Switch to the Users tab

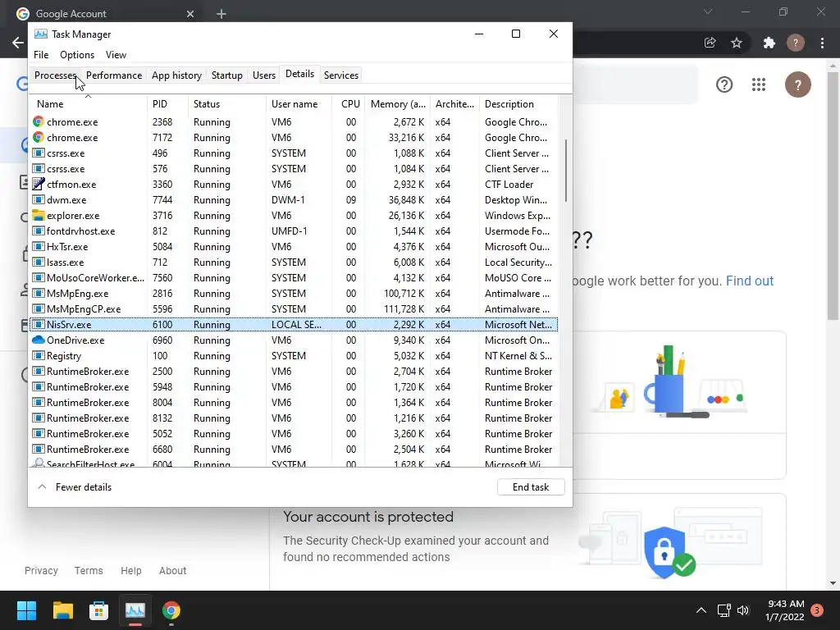pos(264,75)
